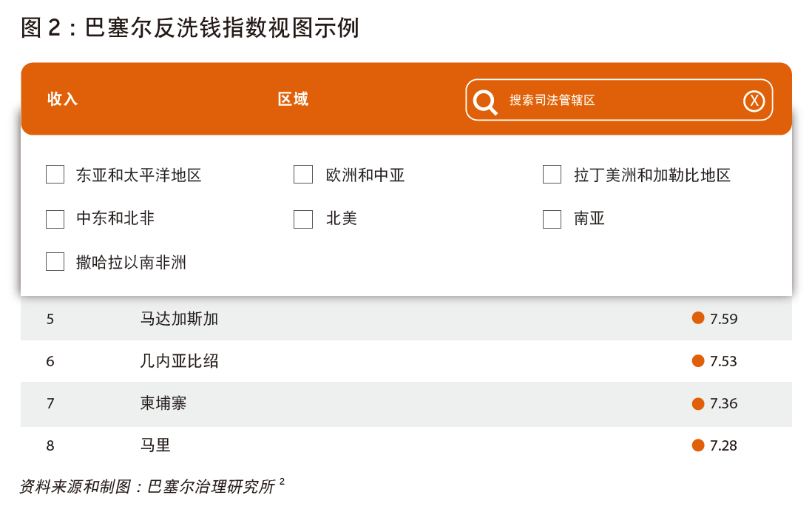Check the 南亚 region checkbox
This screenshot has width=812, height=515.
click(x=552, y=219)
